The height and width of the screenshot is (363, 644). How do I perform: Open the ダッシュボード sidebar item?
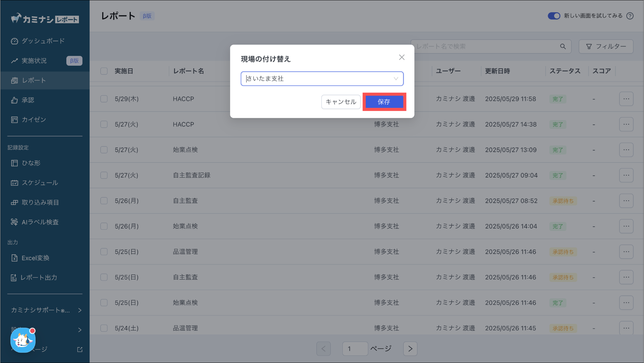(43, 41)
